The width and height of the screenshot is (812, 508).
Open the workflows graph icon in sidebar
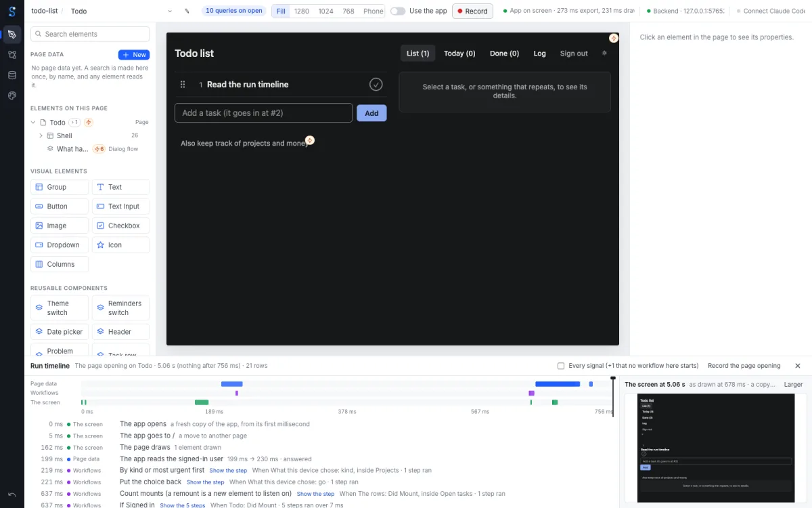tap(12, 55)
